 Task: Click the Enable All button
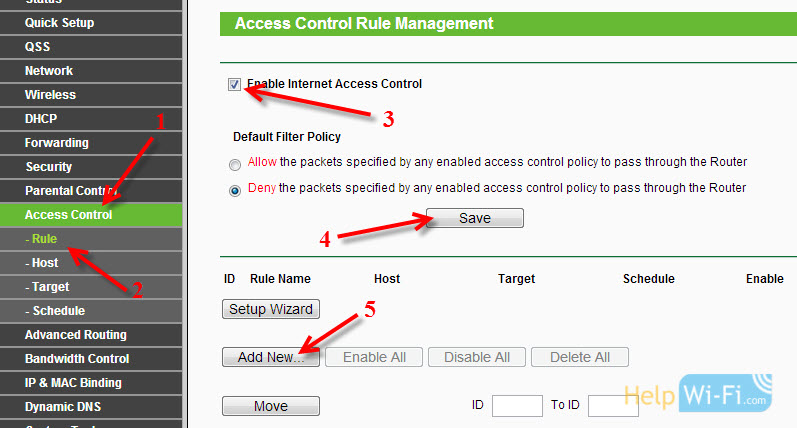374,357
